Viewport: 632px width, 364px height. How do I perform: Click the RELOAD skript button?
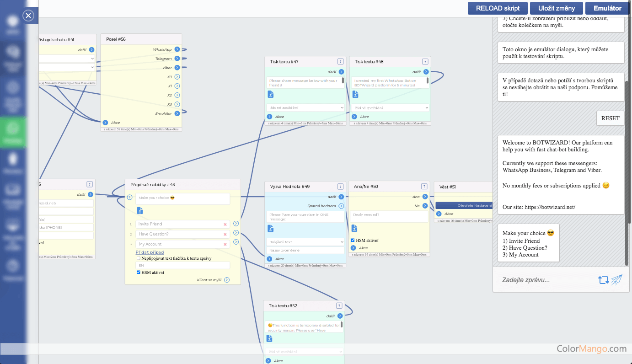(498, 8)
